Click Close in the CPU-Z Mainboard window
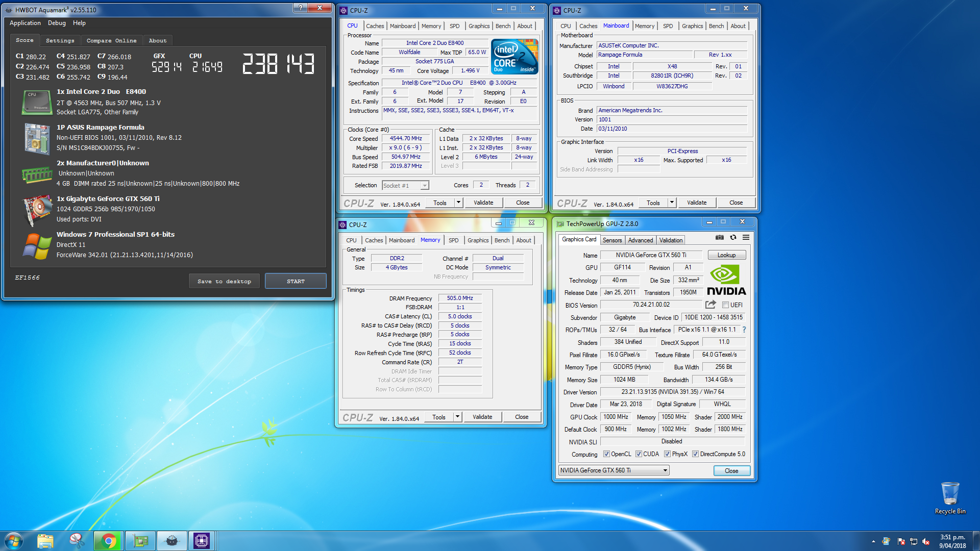Screen dimensions: 980x551 point(736,203)
